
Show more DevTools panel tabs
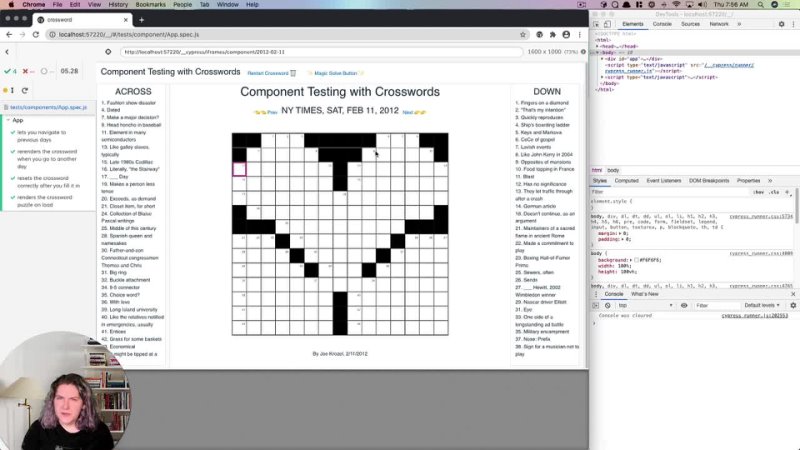click(739, 24)
